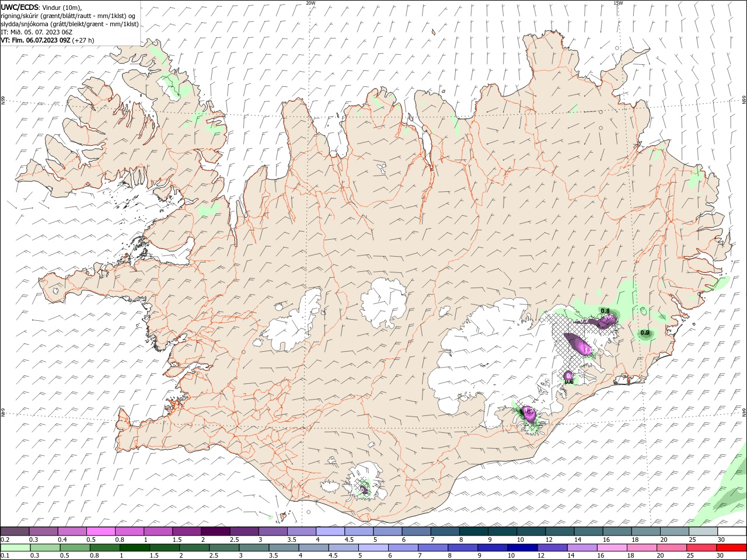
Task: Click the 0.2 tick label in the legend
Action: click(x=5, y=540)
